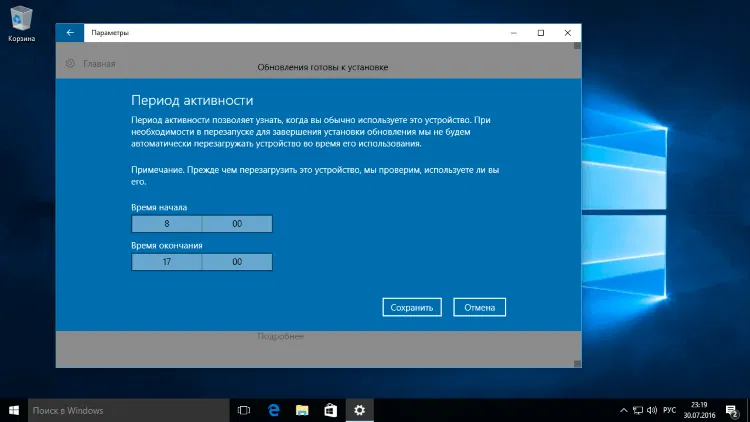
Task: Click the Обновления готовы к установке text
Action: pos(323,67)
